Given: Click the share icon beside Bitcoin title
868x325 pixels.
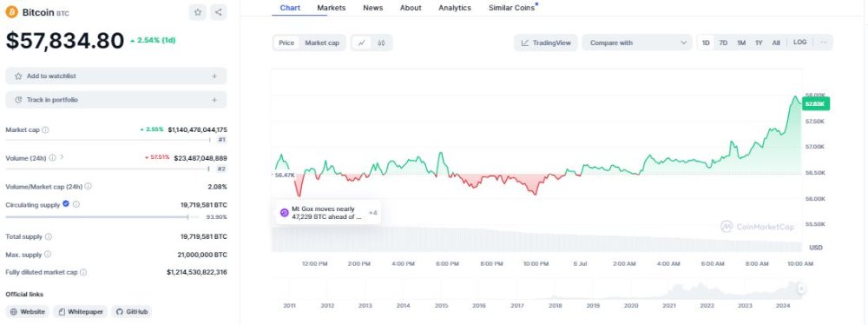Looking at the screenshot, I should pyautogui.click(x=218, y=12).
